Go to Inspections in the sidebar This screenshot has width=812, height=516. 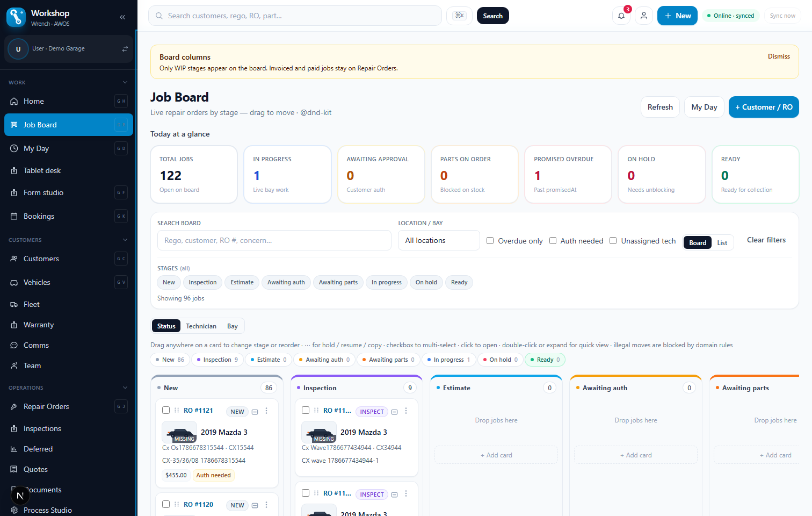pos(69,428)
